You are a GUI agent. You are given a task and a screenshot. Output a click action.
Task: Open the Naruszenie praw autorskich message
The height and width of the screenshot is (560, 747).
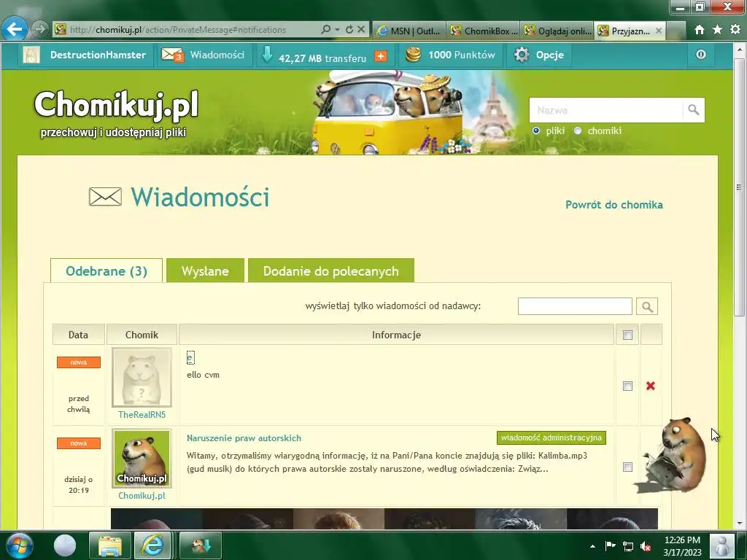[x=244, y=438]
